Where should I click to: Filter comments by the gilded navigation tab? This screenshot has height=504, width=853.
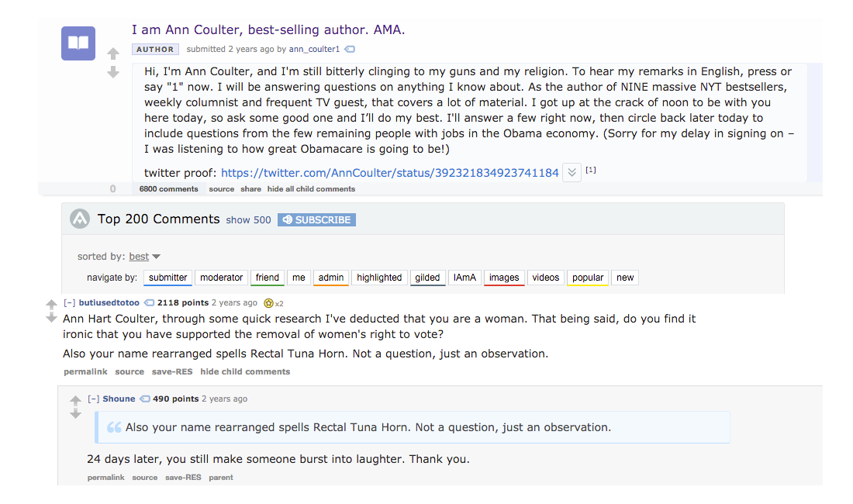[x=427, y=277]
